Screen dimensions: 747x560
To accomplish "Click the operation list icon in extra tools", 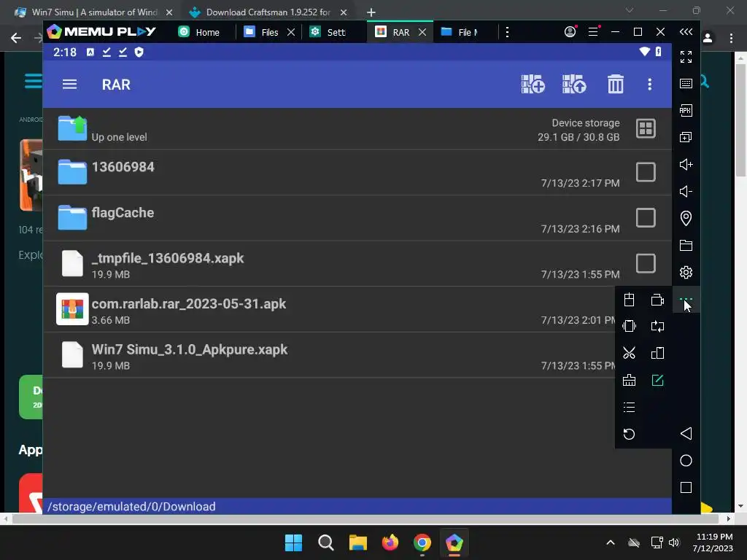I will [630, 407].
